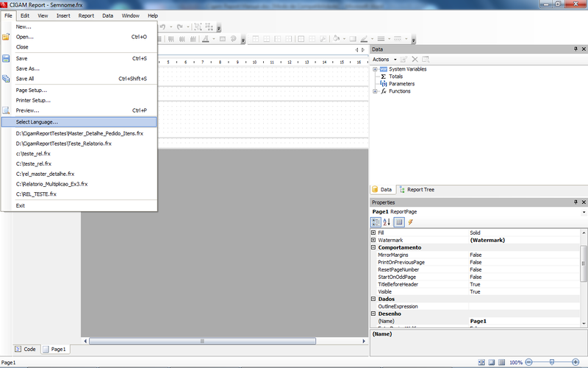Collapse the Desenho category
This screenshot has width=588, height=368.
coord(373,314)
